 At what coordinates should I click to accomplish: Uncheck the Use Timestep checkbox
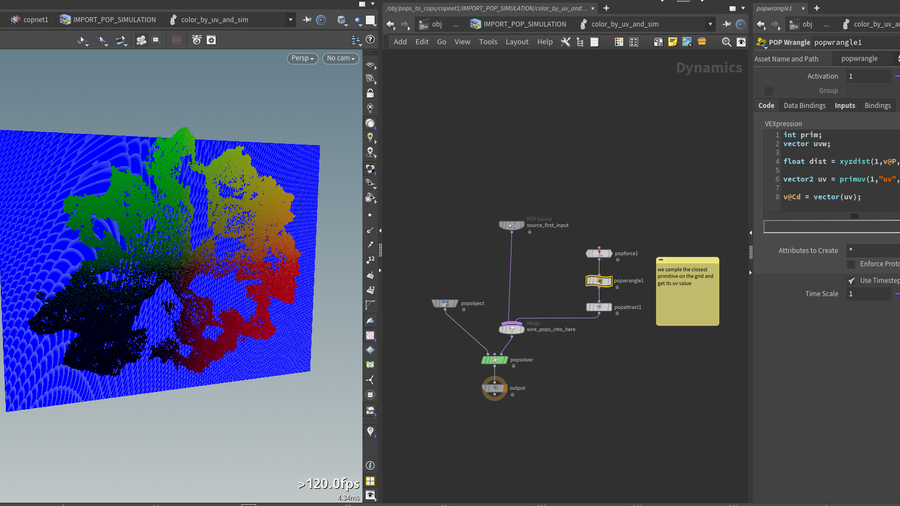pyautogui.click(x=851, y=280)
